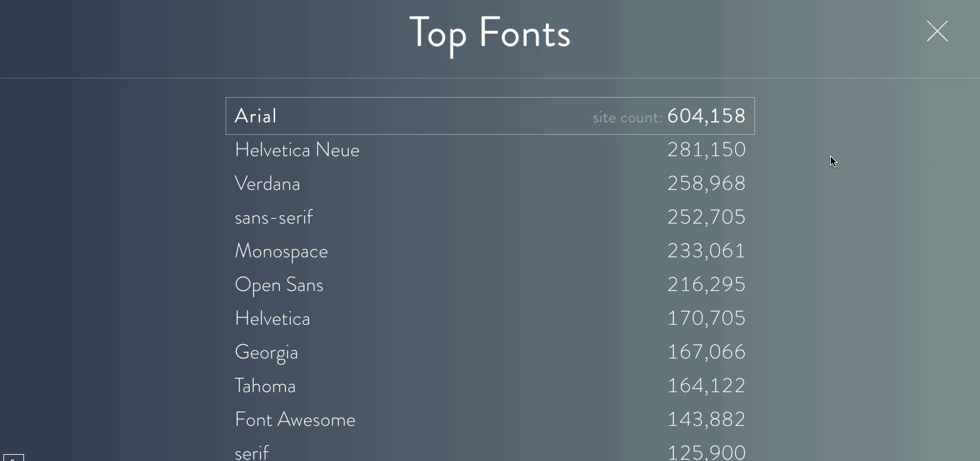Click the count value 216,295

coord(706,285)
